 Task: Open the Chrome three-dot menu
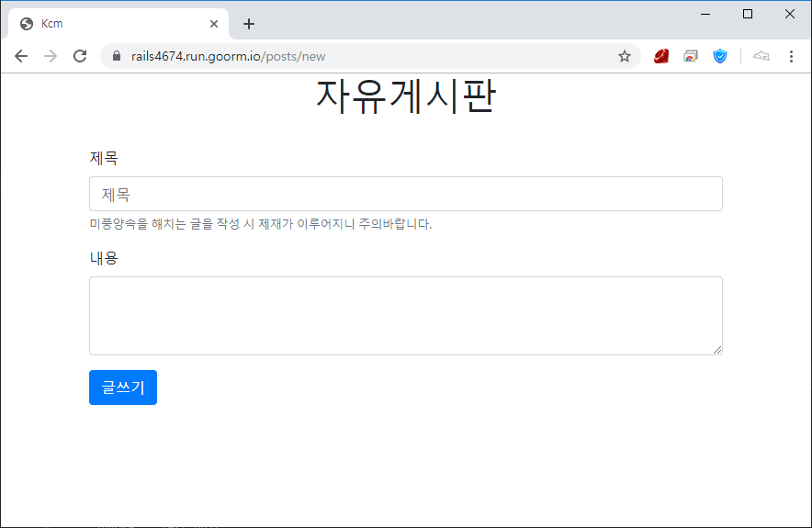(791, 56)
